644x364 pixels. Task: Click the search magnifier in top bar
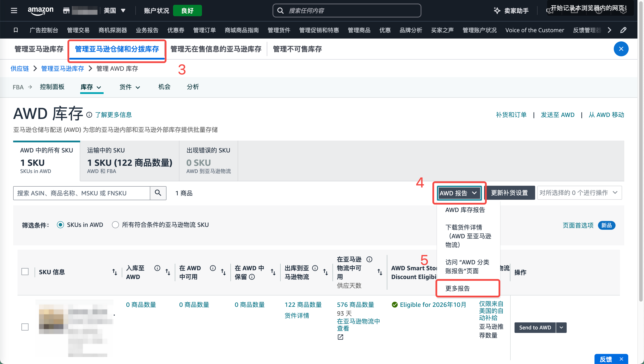281,11
